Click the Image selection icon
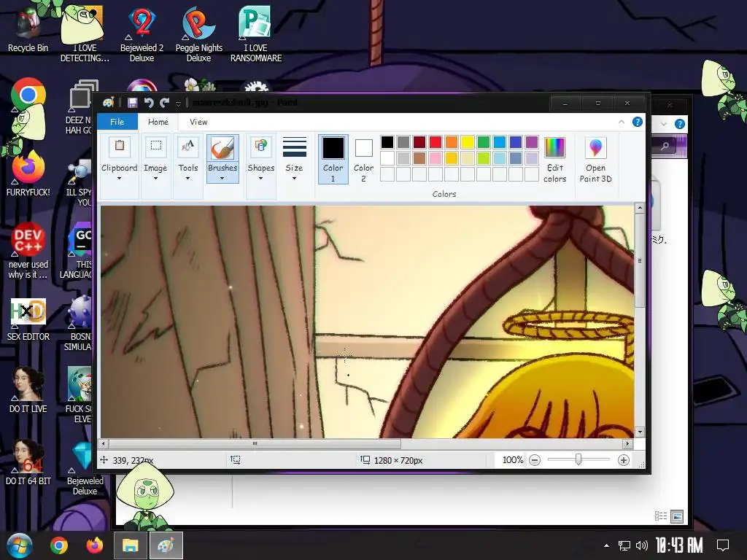This screenshot has height=560, width=747. point(156,147)
